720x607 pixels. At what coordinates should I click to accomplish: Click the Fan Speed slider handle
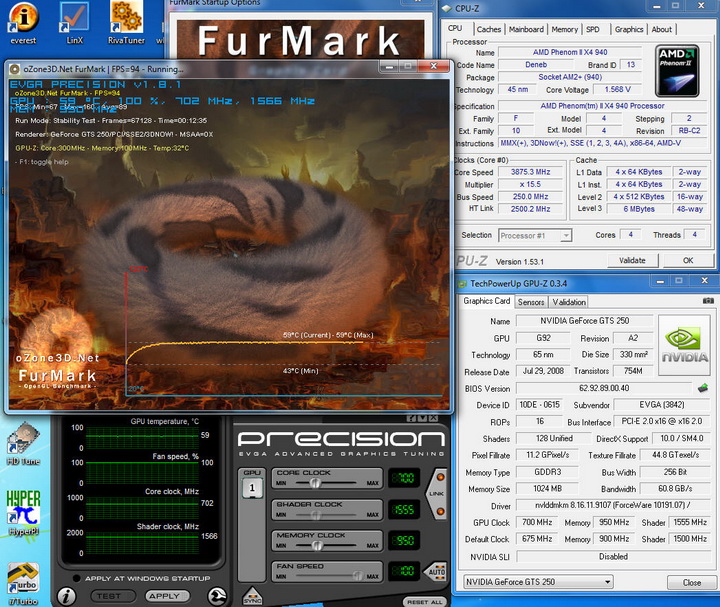(x=358, y=576)
